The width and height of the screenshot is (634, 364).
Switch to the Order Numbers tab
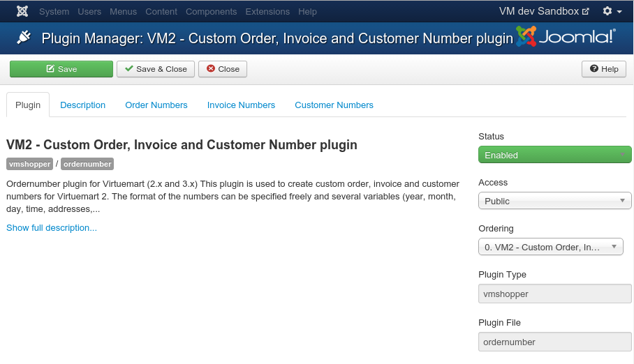coord(156,105)
